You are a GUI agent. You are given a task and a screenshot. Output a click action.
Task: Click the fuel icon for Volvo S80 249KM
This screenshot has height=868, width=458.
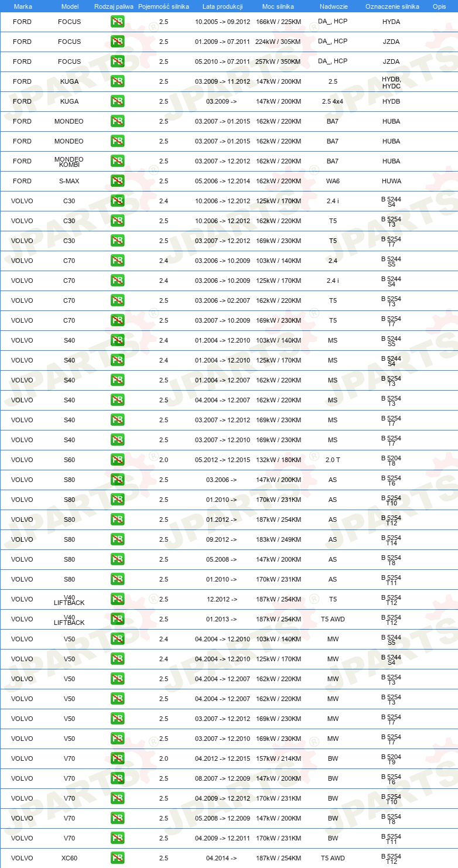click(117, 539)
